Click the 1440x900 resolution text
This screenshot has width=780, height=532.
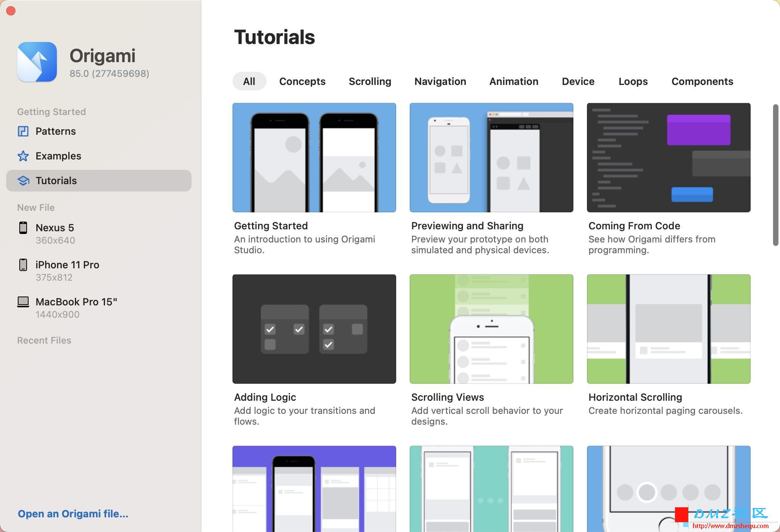58,315
